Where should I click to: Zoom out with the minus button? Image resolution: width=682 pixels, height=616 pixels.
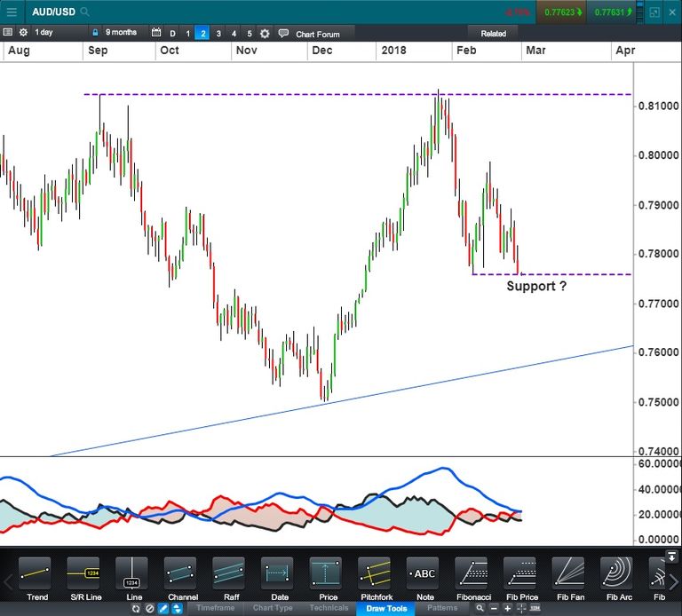(x=494, y=609)
